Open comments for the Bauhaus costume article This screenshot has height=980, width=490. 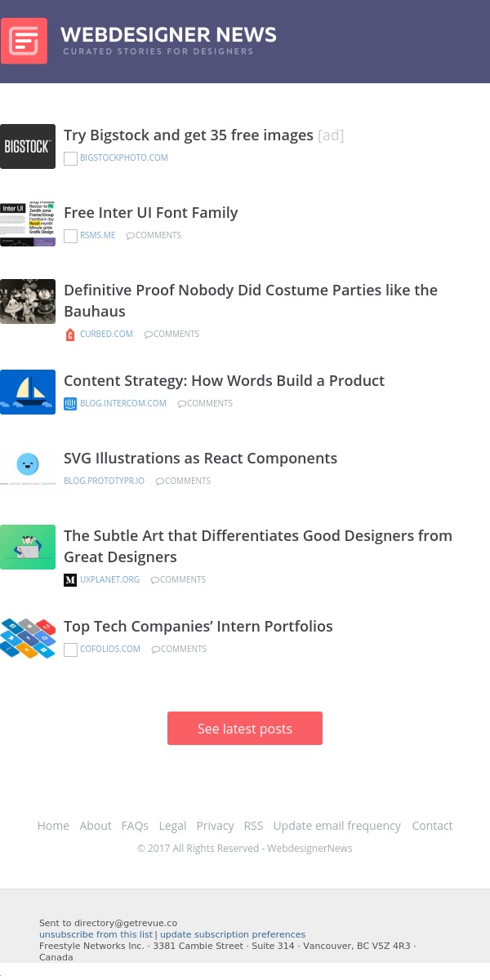pos(172,335)
